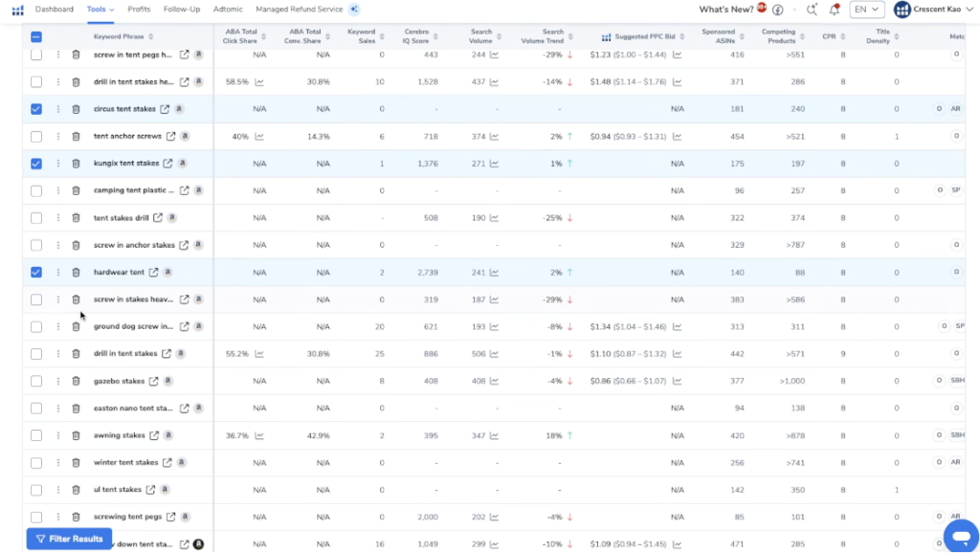The width and height of the screenshot is (980, 553).
Task: Toggle the select-all header checkbox
Action: (x=36, y=37)
